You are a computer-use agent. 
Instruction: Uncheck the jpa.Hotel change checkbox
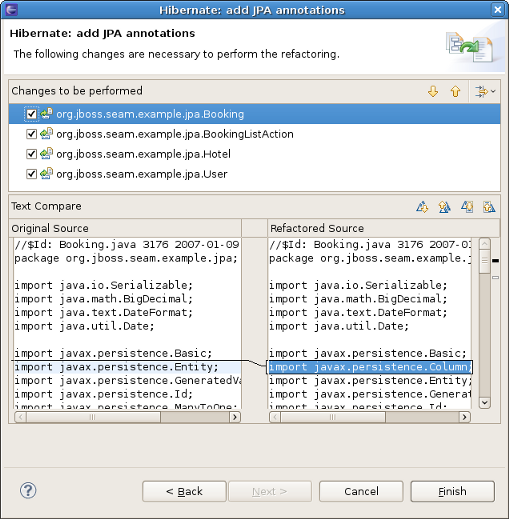(x=31, y=154)
